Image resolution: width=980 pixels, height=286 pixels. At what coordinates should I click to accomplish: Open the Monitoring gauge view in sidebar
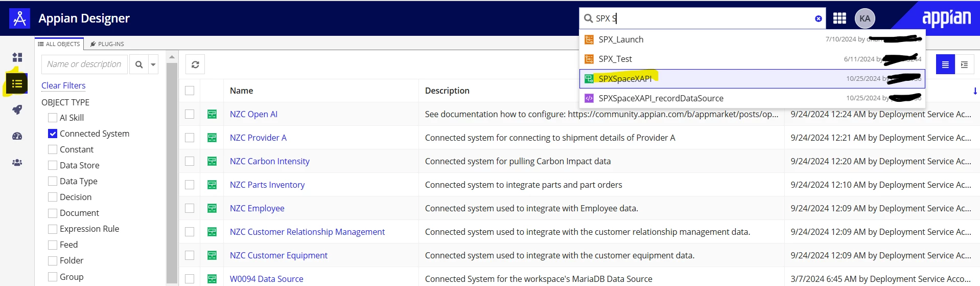(x=17, y=136)
